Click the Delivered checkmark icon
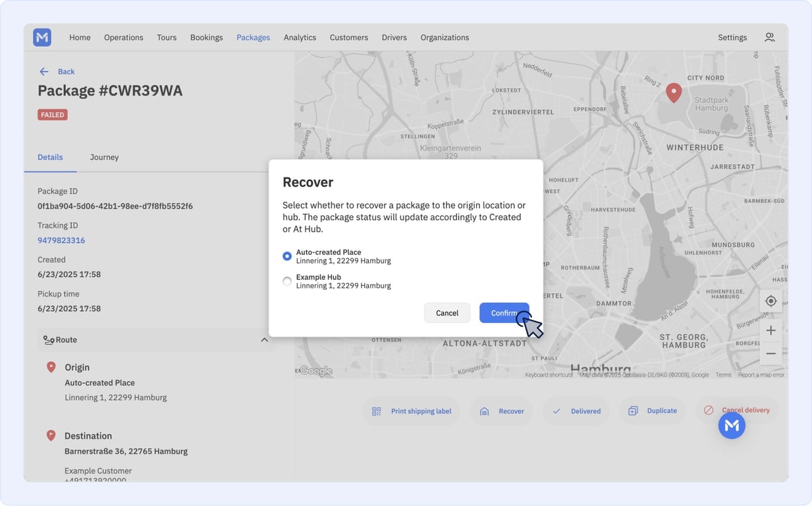This screenshot has height=506, width=812. (x=556, y=411)
